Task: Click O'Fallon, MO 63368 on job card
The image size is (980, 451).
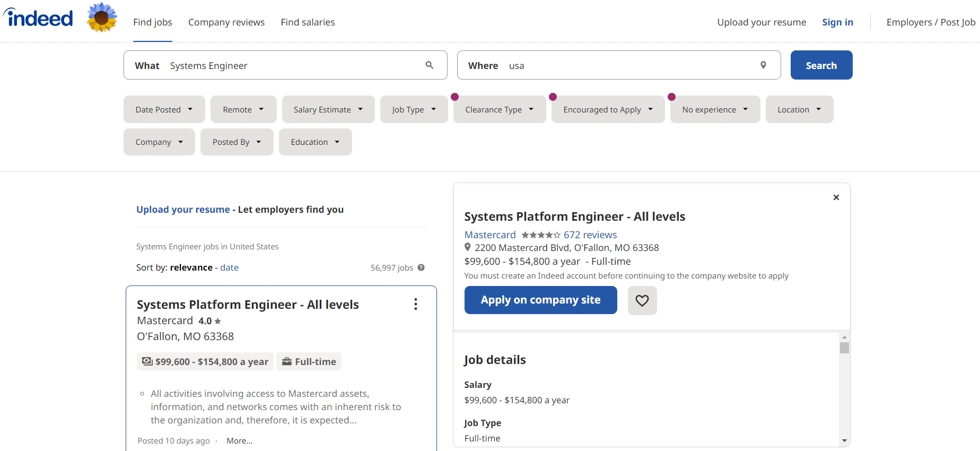Action: tap(185, 336)
